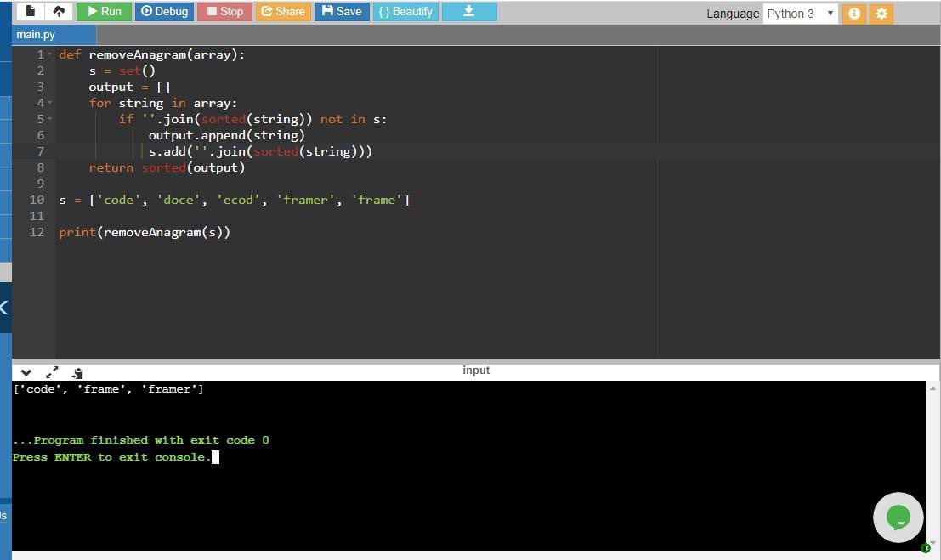Click the download code icon button
The image size is (941, 560).
coord(468,11)
